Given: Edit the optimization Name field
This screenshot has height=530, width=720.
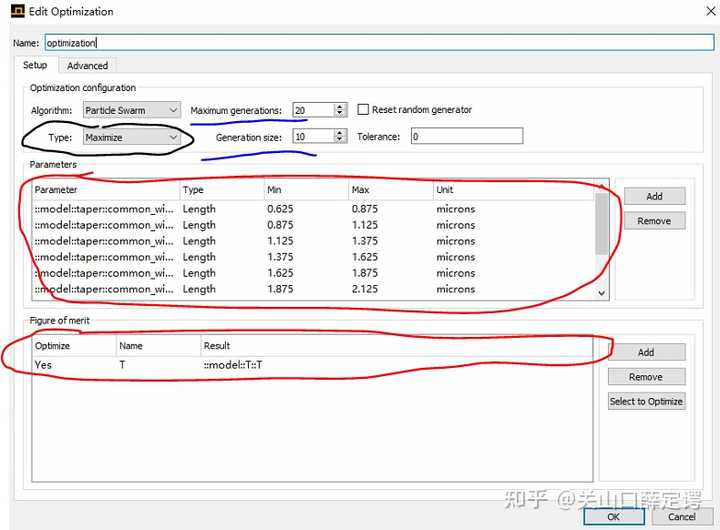Looking at the screenshot, I should (x=379, y=43).
